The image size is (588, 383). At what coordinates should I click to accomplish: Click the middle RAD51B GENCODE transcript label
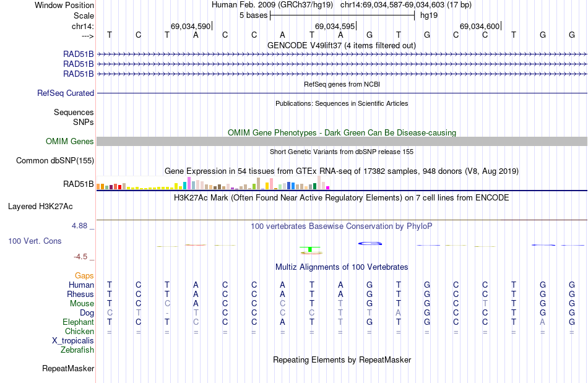[79, 64]
